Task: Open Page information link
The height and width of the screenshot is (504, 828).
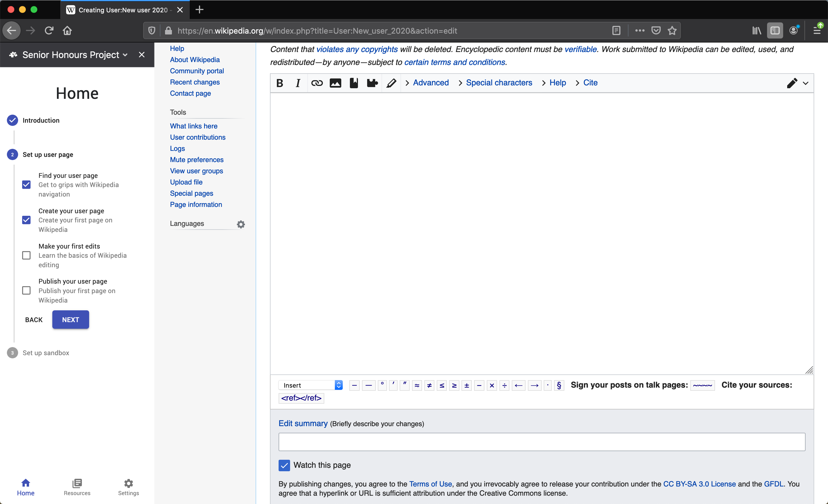Action: pos(196,205)
